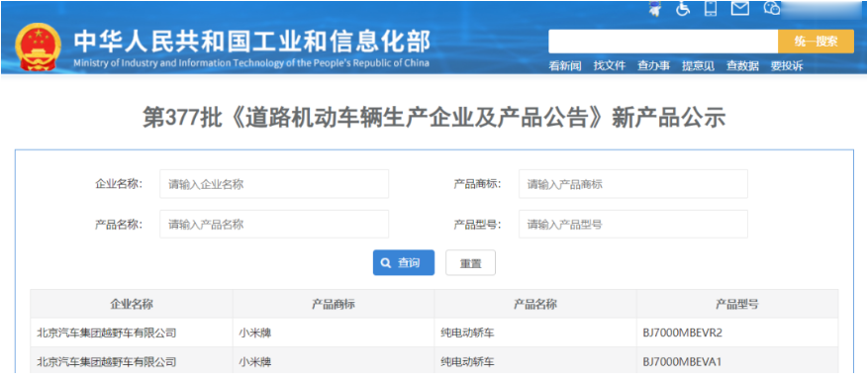Click 小米牌 in the BJ7000MBEVR2 row
This screenshot has width=868, height=381.
(255, 333)
